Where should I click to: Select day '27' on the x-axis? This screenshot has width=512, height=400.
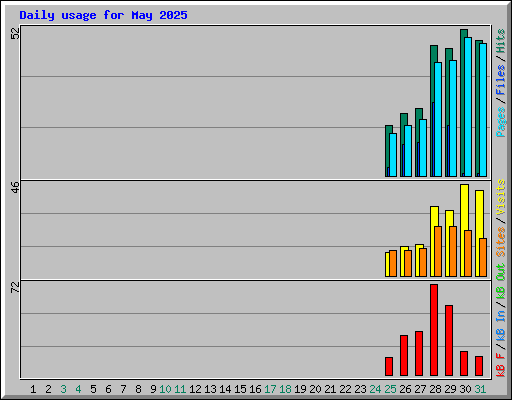pyautogui.click(x=420, y=389)
